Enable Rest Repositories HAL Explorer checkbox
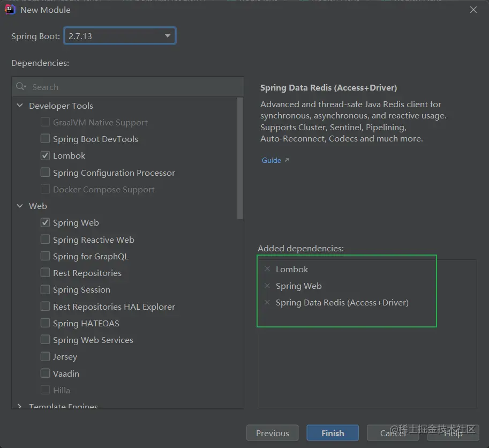Viewport: 489px width, 448px height. [45, 307]
